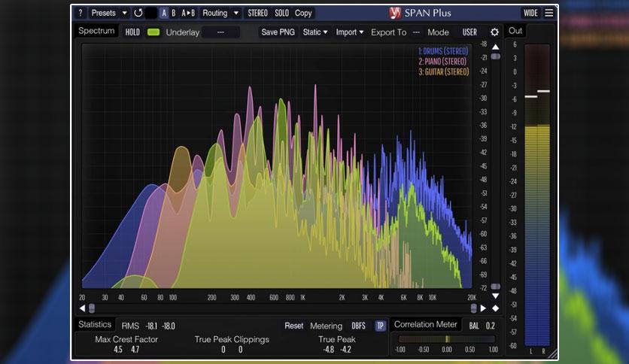
Task: Click the circular reset arrow icon
Action: pos(138,13)
